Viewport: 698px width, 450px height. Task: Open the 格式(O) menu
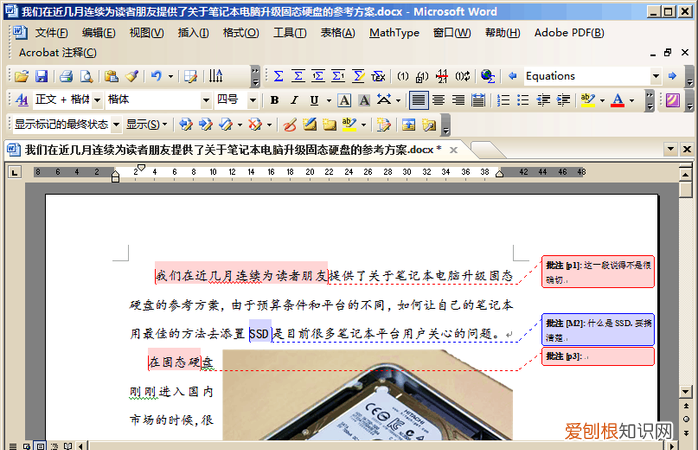click(x=241, y=32)
